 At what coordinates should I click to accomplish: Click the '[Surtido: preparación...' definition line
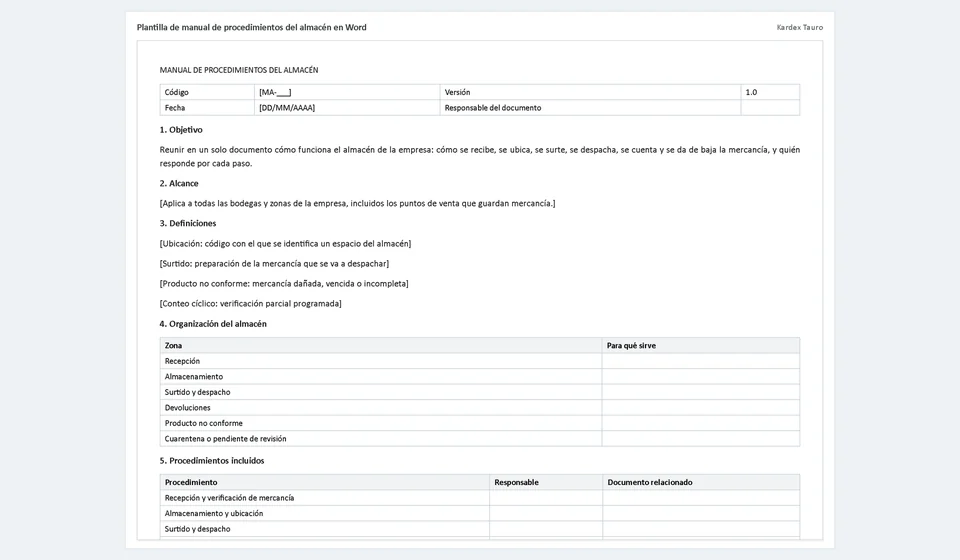[x=274, y=264]
